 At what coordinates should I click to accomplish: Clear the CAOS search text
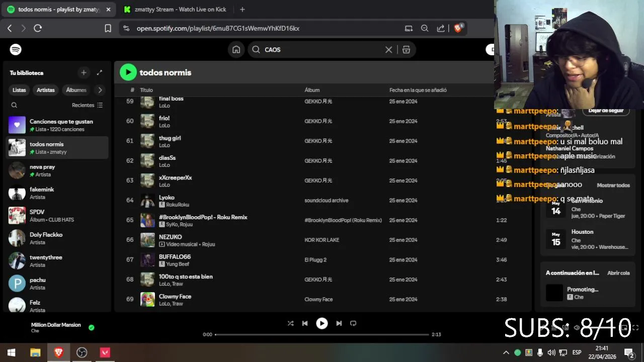(x=388, y=49)
